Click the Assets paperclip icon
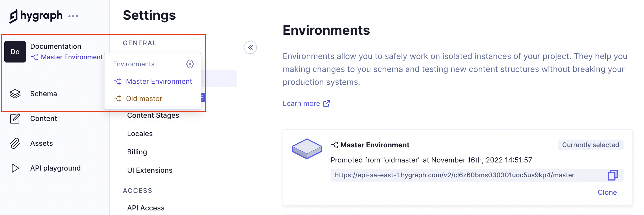This screenshot has height=215, width=644. (15, 143)
